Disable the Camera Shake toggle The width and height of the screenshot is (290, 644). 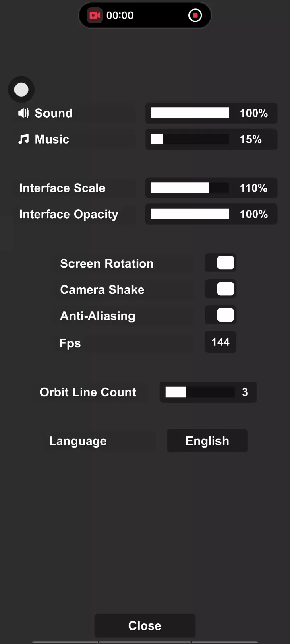pos(221,289)
